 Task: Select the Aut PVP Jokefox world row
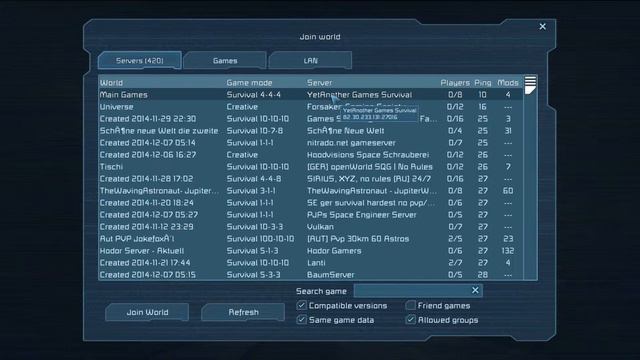[311, 239]
